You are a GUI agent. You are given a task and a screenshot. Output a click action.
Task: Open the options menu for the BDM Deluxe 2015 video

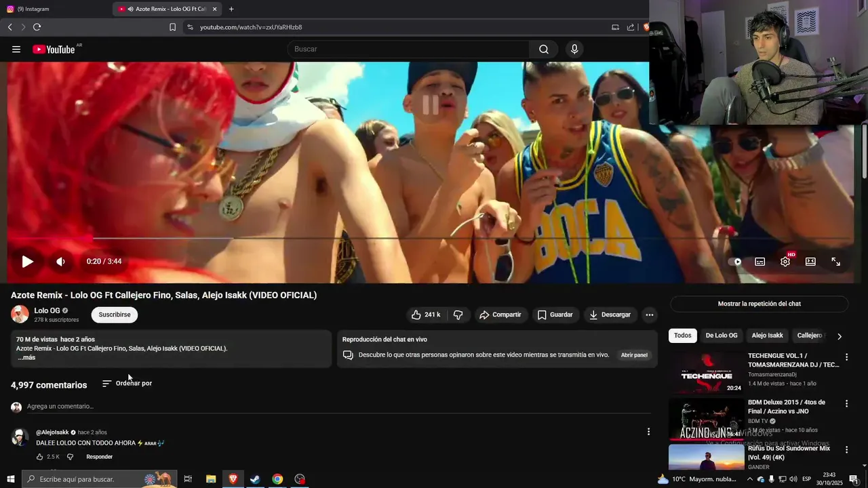846,404
